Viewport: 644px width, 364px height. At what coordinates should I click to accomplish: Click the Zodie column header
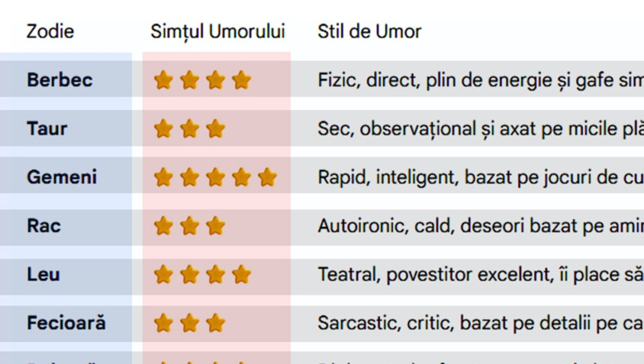coord(50,32)
